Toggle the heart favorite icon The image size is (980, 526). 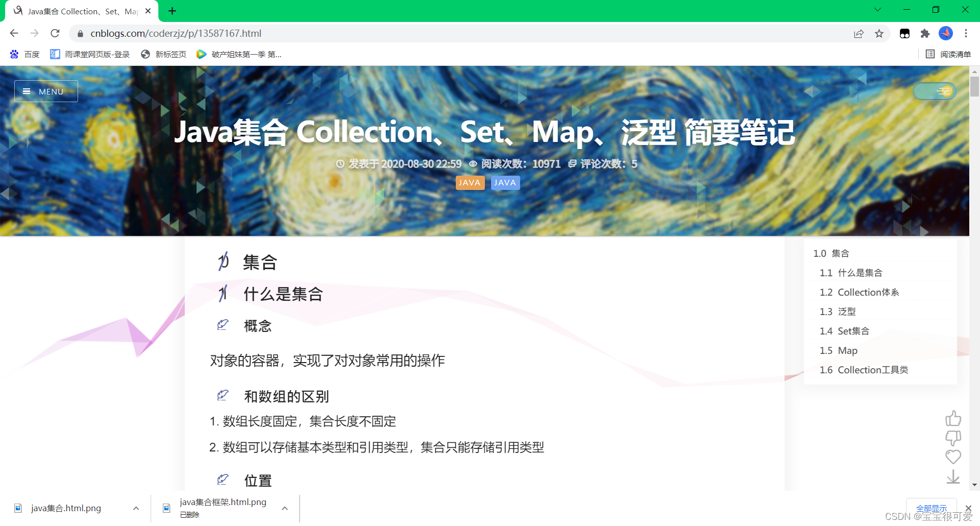pos(953,457)
